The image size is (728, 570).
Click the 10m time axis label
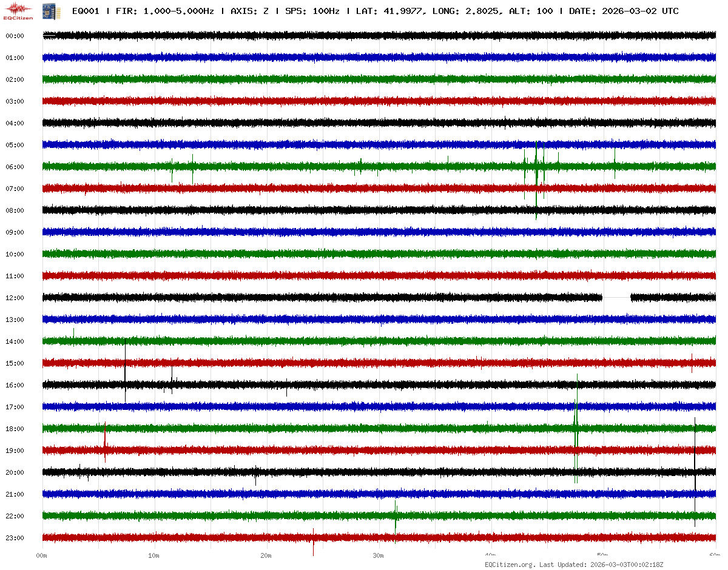pos(154,555)
